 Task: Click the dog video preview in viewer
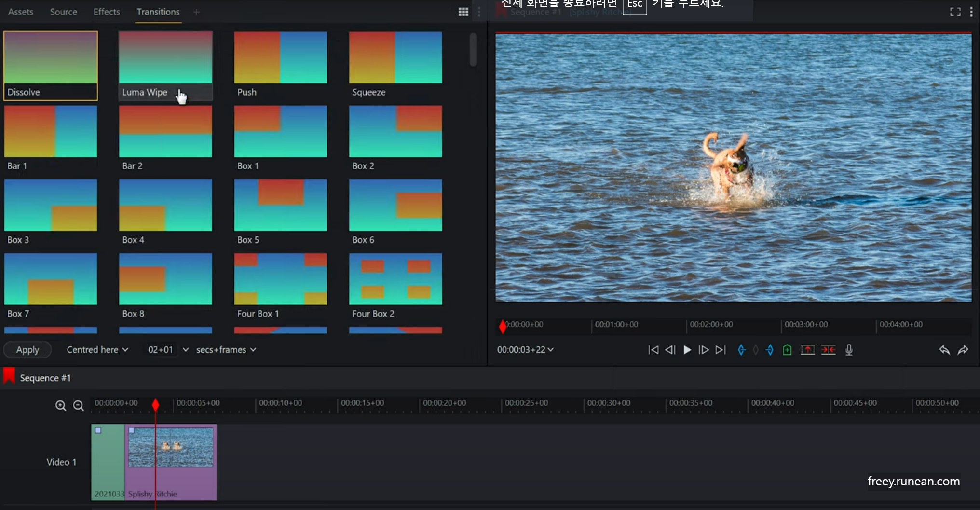coord(734,167)
